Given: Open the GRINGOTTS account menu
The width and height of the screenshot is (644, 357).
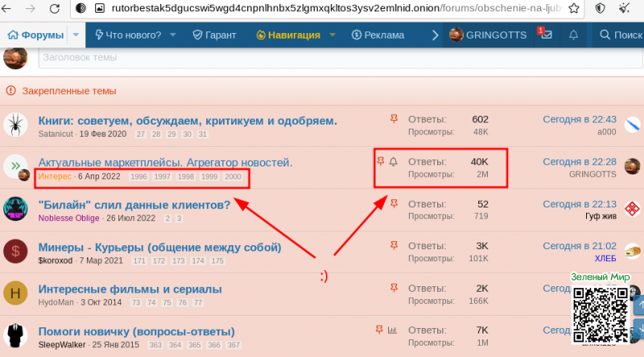Looking at the screenshot, I should 488,35.
